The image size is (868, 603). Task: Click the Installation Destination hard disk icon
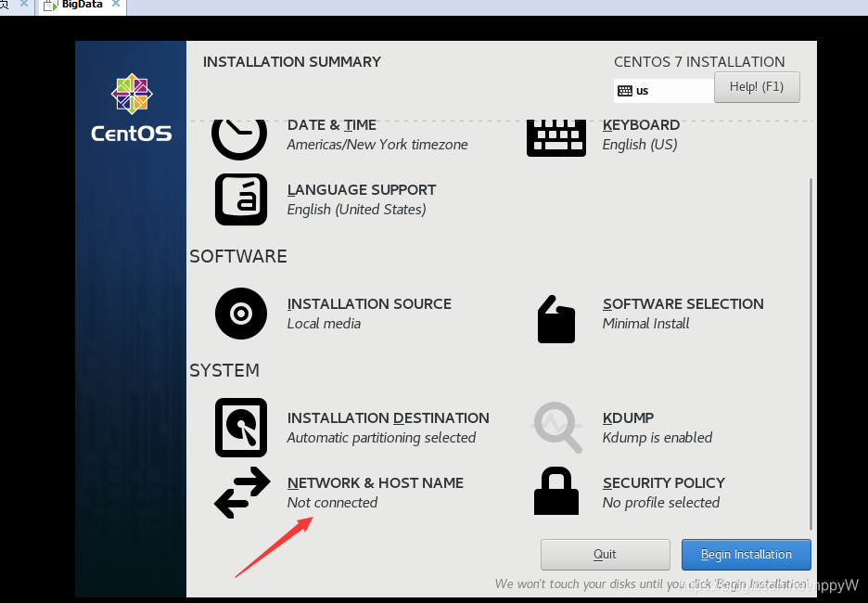(x=241, y=428)
